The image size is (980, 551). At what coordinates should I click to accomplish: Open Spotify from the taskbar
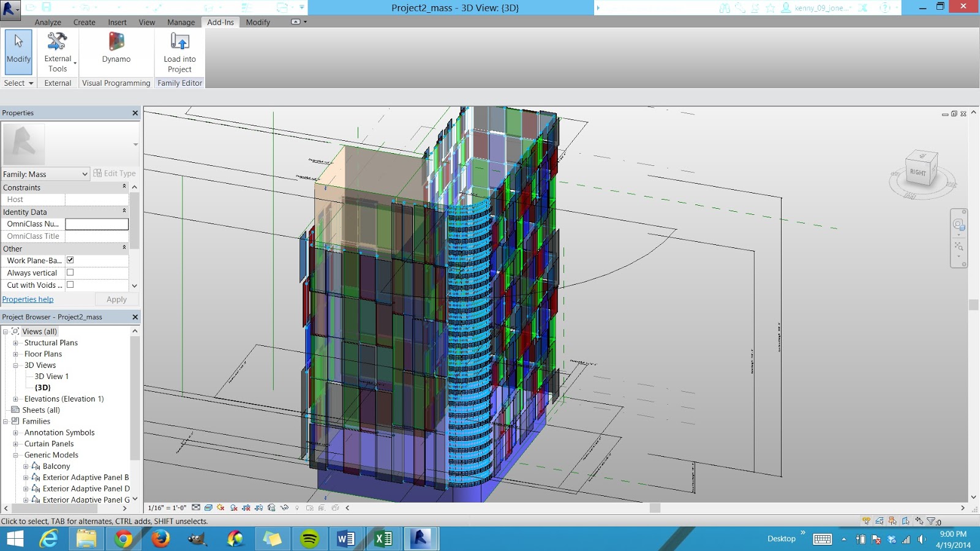click(x=310, y=538)
